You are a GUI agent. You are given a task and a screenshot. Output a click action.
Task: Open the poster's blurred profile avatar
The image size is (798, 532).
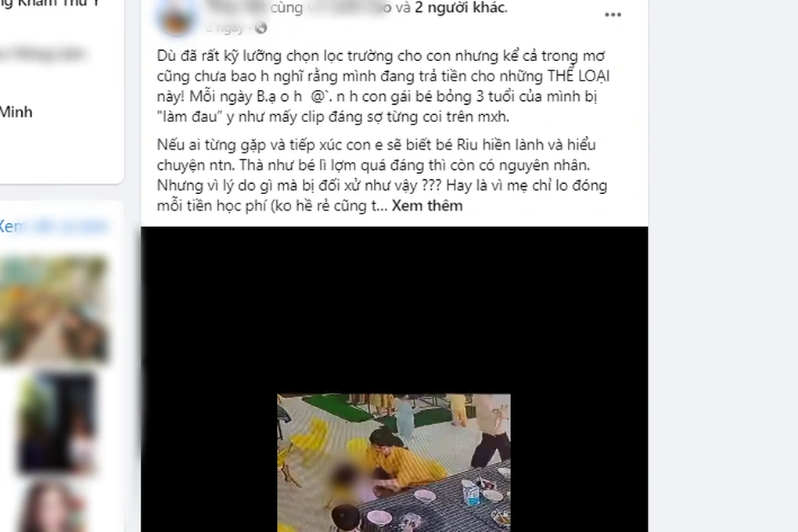(x=177, y=16)
